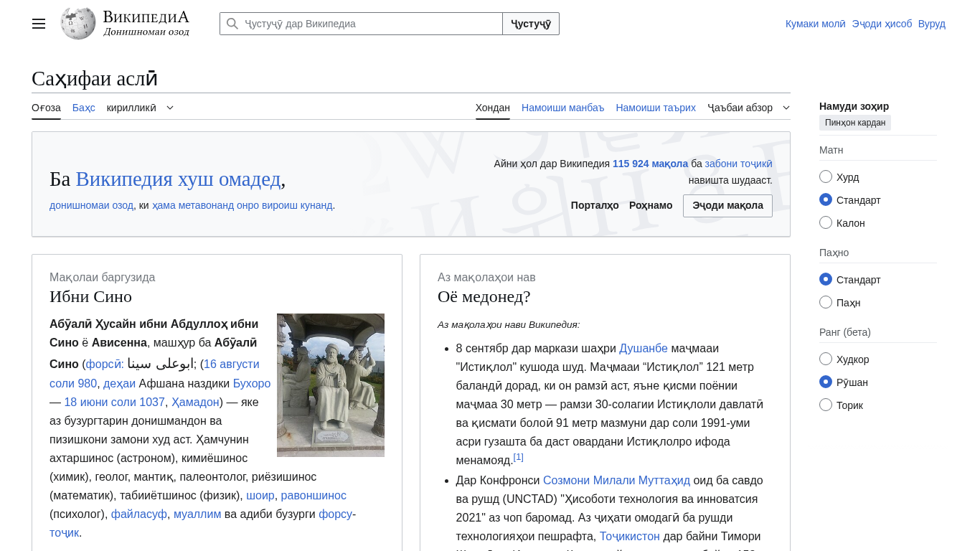The height and width of the screenshot is (551, 980).
Task: Select the Паҳн width option
Action: click(826, 302)
